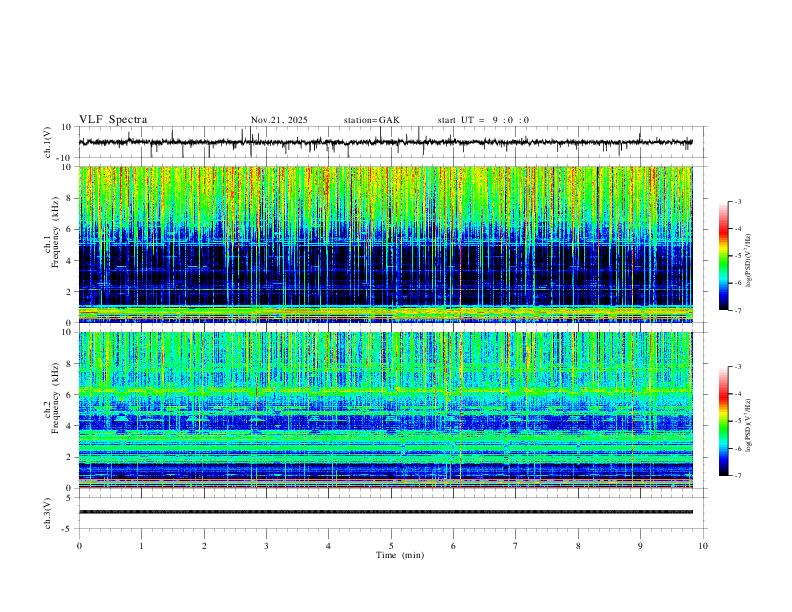The height and width of the screenshot is (612, 792).
Task: Click the 'start UT = 9 :0 :0' text
Action: click(483, 120)
